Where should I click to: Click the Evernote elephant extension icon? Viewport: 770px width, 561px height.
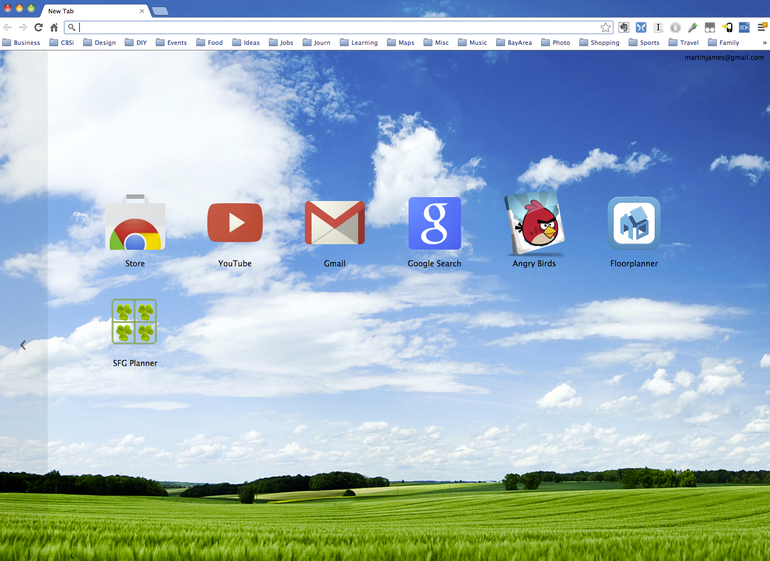[x=624, y=28]
